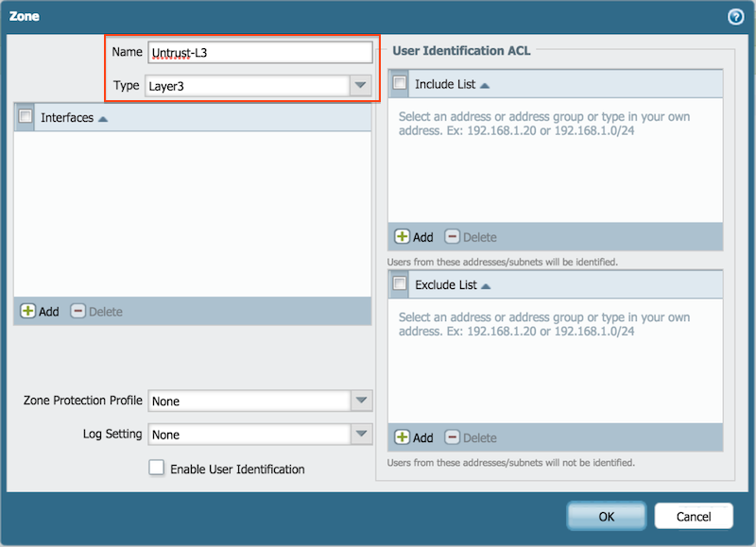Click the Zone Protection Profile label
This screenshot has height=547, width=756.
(x=83, y=400)
